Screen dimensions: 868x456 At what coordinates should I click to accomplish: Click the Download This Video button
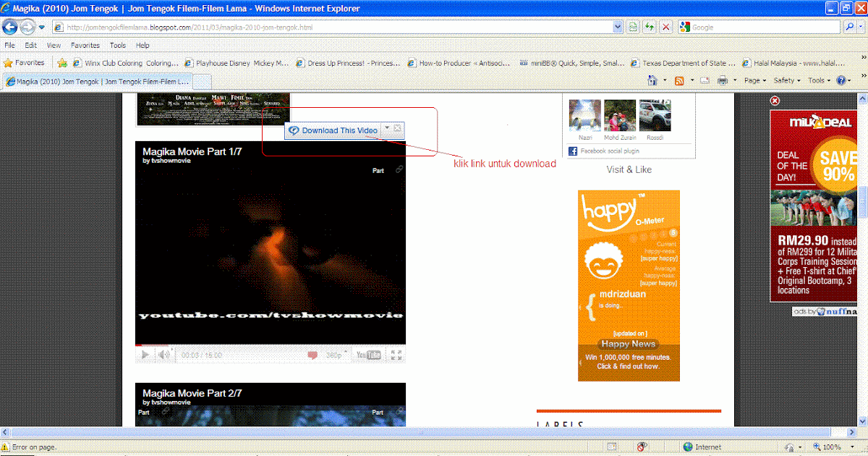(x=333, y=130)
